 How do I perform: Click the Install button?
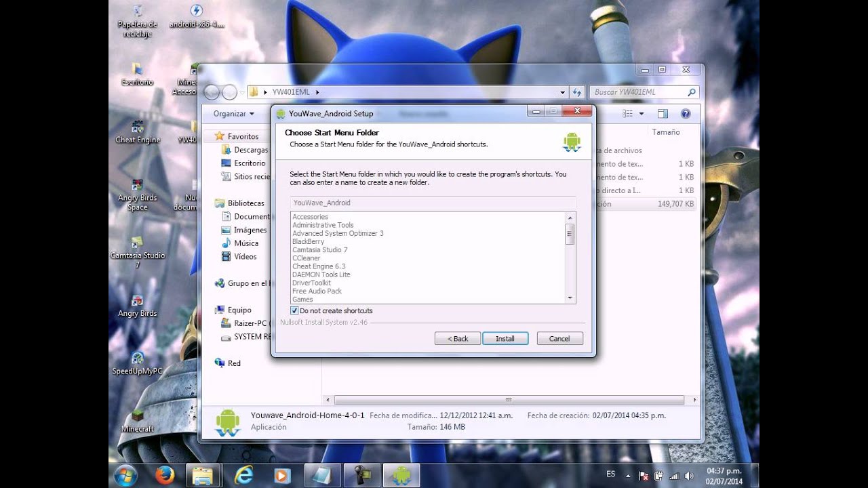click(x=505, y=338)
